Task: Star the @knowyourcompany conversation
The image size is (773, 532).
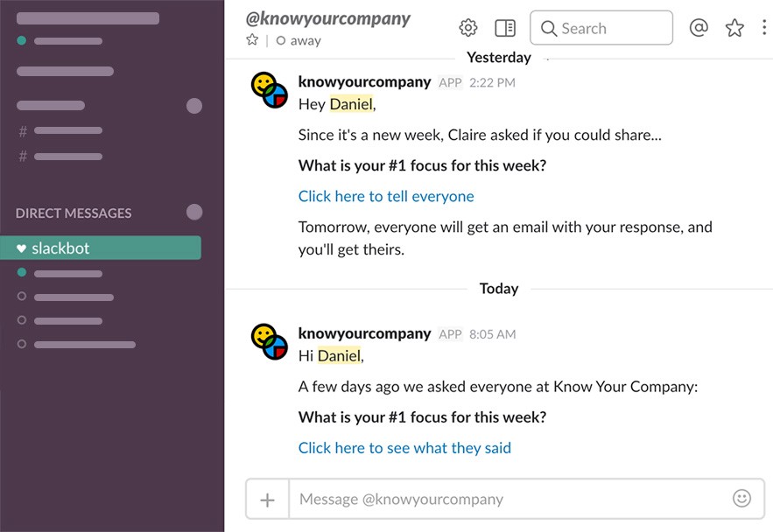Action: (x=252, y=40)
